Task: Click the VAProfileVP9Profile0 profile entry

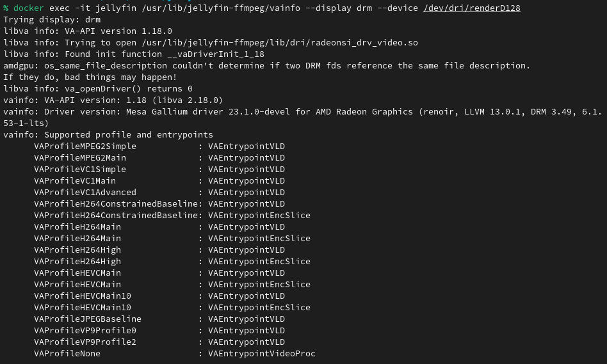Action: [85, 331]
